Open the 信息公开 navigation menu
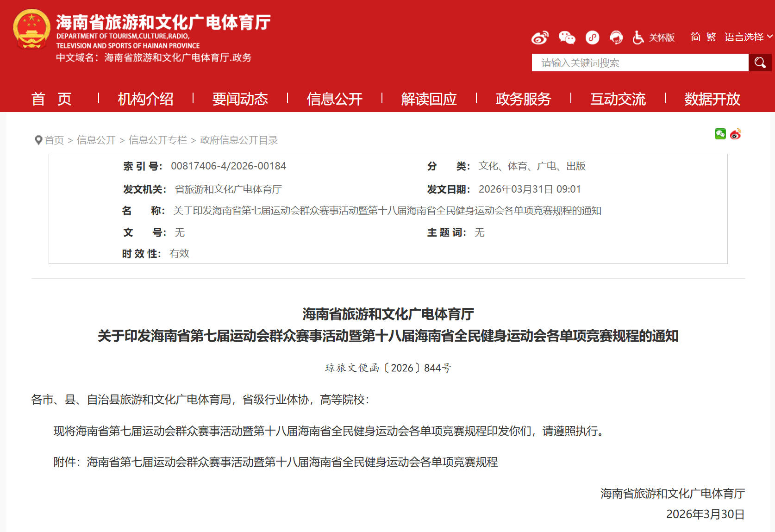 pos(334,99)
